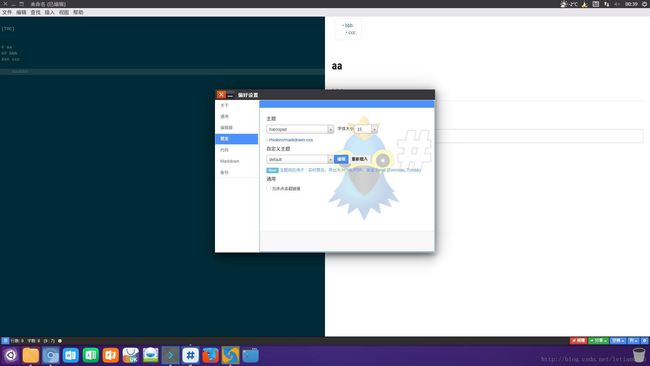Open the 插入 menu
The height and width of the screenshot is (366, 650).
coord(50,12)
